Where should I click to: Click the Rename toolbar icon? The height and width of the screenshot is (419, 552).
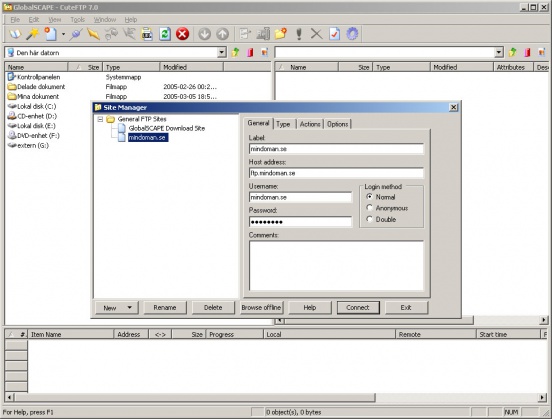click(x=263, y=34)
